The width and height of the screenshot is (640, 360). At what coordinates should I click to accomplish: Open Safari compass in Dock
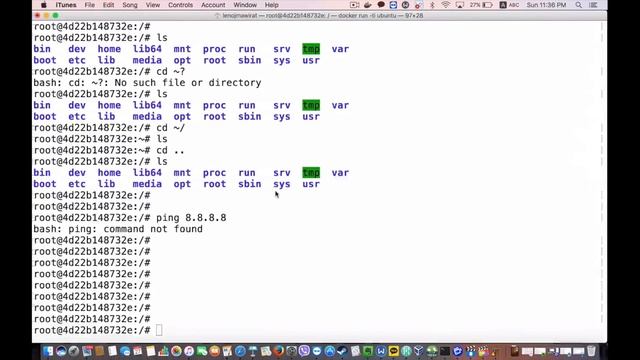[x=240, y=351]
